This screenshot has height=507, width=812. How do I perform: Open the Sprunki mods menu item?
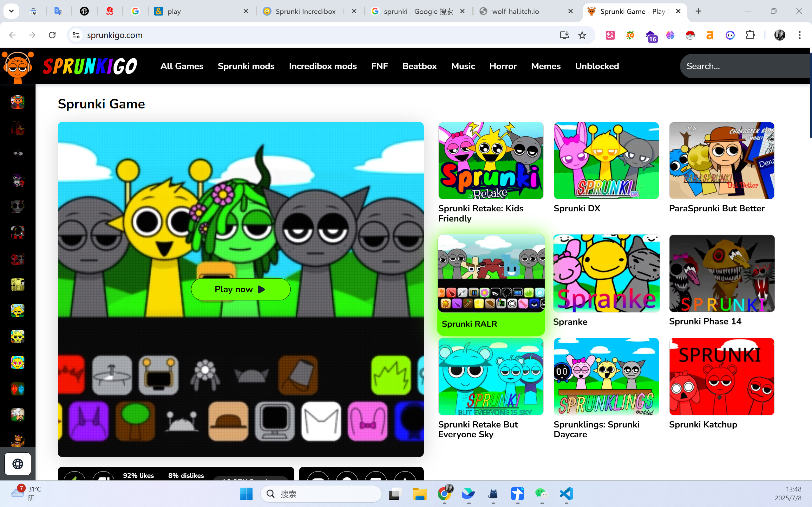click(246, 66)
